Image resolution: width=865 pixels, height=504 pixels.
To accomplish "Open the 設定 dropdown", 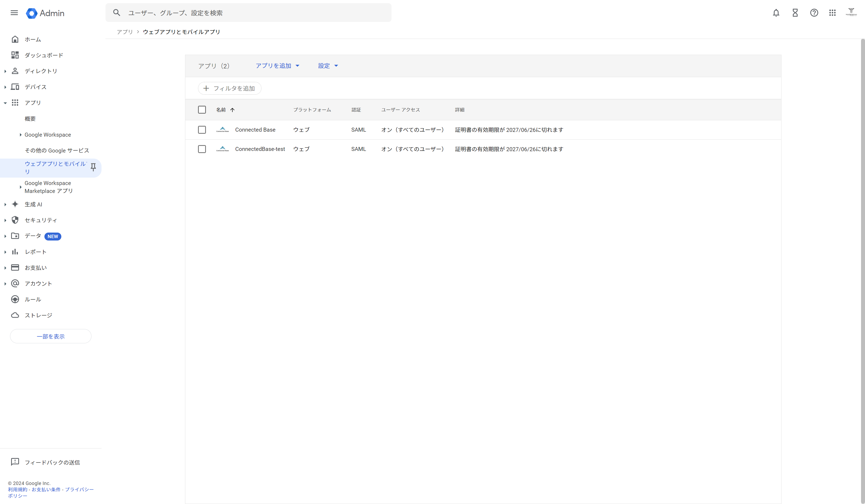I will (328, 66).
